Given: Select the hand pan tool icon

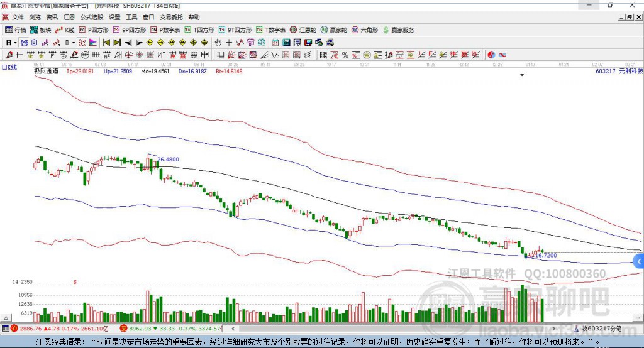Looking at the screenshot, I should 218,43.
